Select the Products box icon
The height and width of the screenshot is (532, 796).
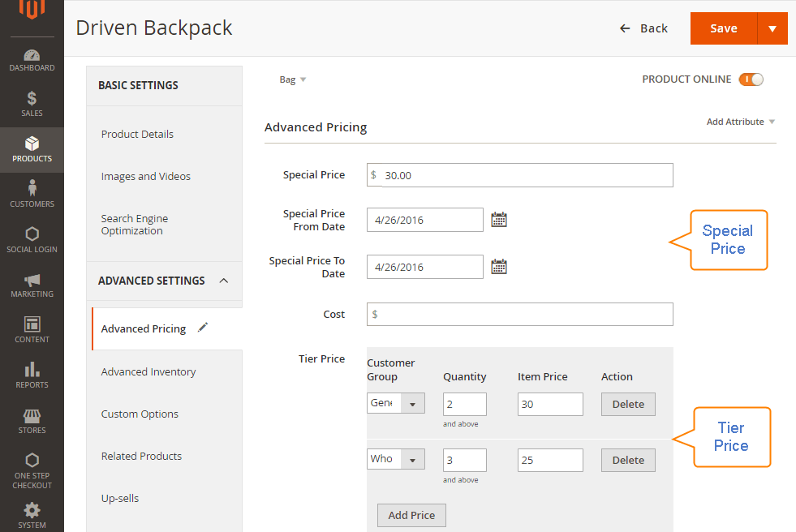(x=32, y=144)
